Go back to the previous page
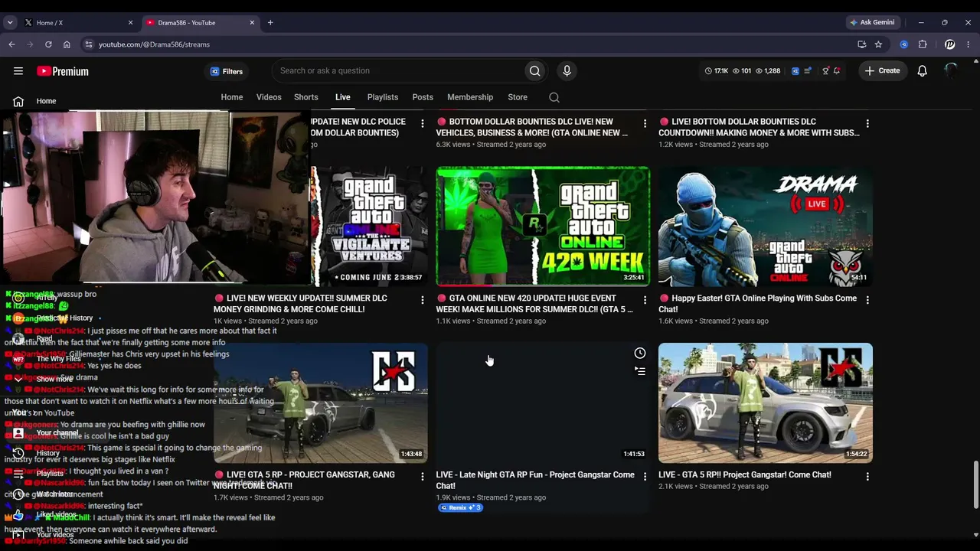This screenshot has height=551, width=980. pos(11,44)
